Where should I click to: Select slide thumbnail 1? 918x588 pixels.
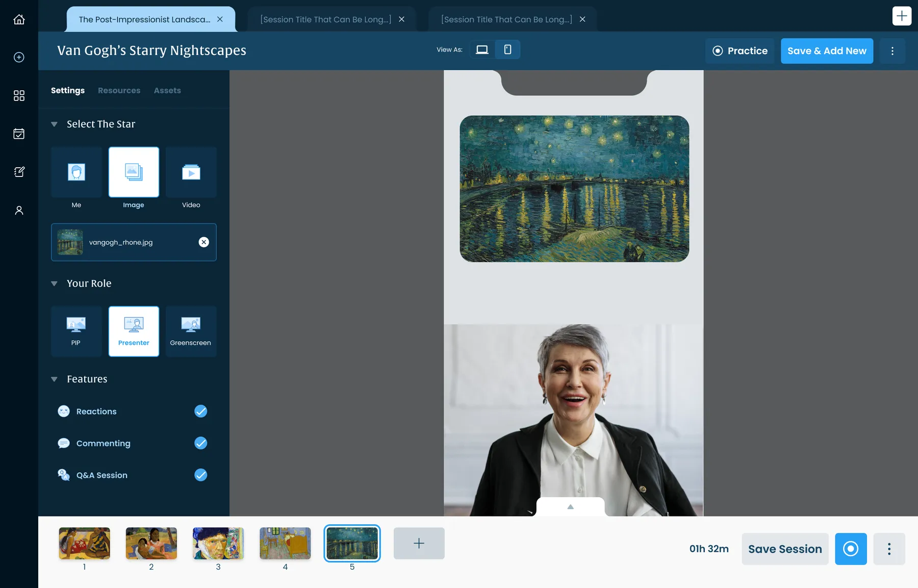84,543
